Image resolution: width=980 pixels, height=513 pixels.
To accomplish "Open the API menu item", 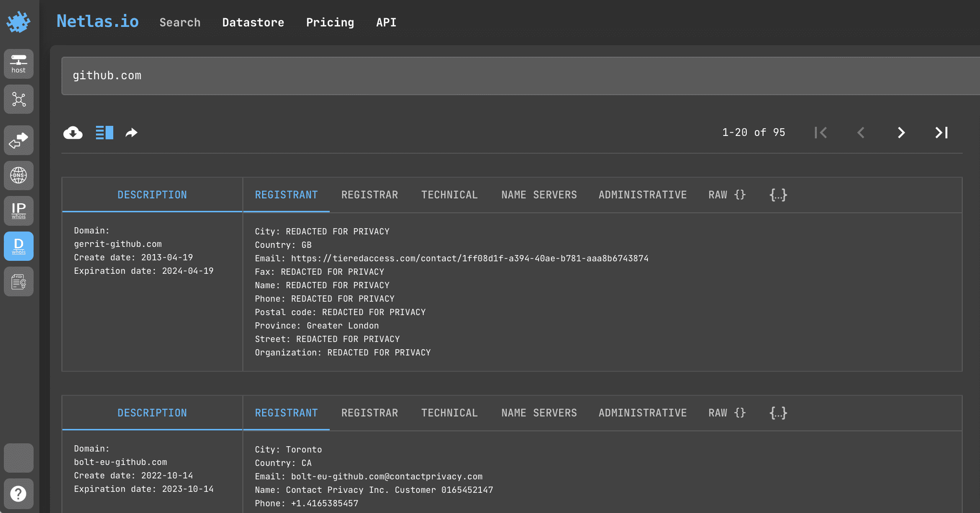I will click(386, 23).
